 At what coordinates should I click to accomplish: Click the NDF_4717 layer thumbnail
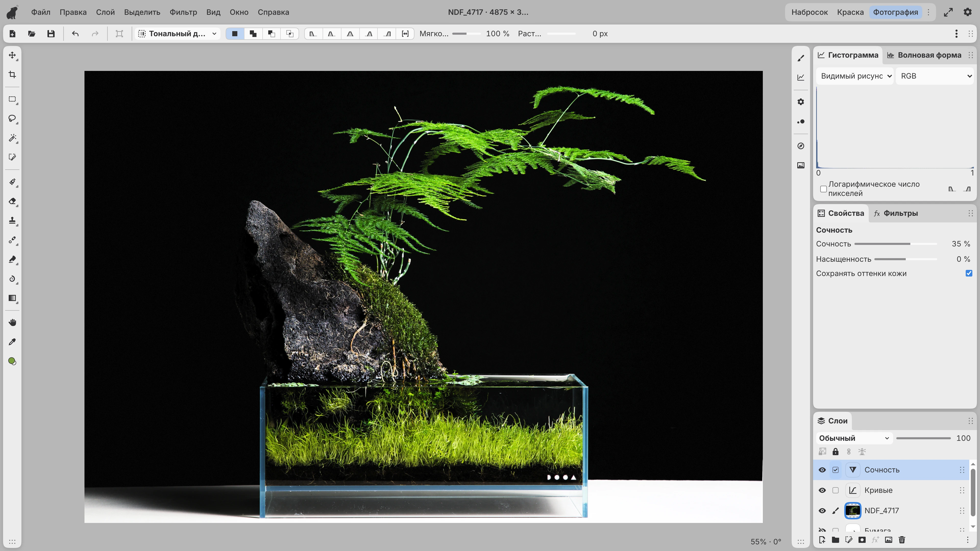coord(853,511)
